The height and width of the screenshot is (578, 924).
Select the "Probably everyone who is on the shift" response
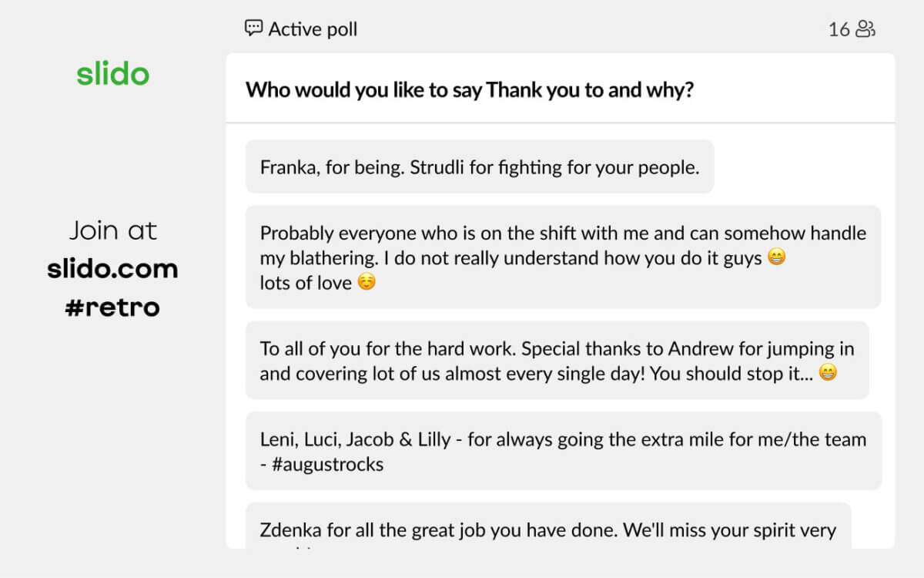(x=562, y=257)
